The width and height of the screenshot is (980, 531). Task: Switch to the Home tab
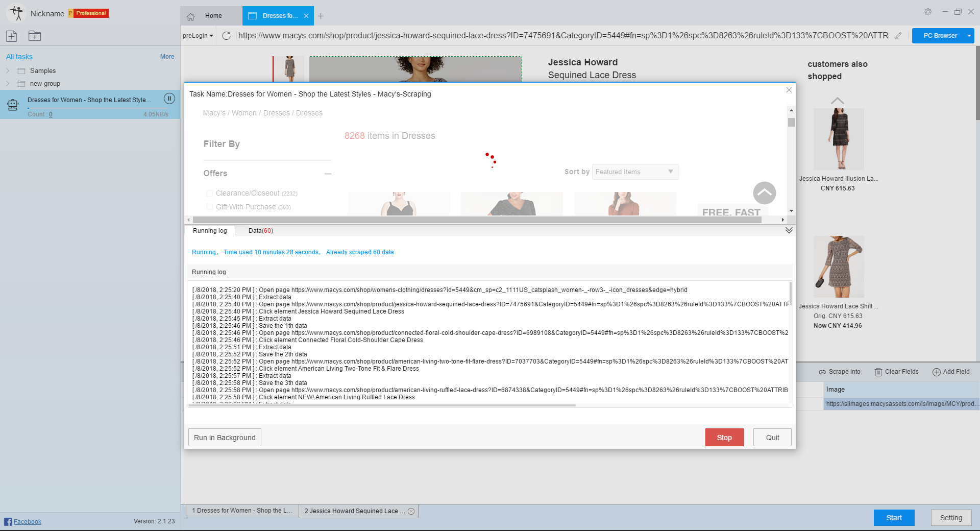point(211,16)
